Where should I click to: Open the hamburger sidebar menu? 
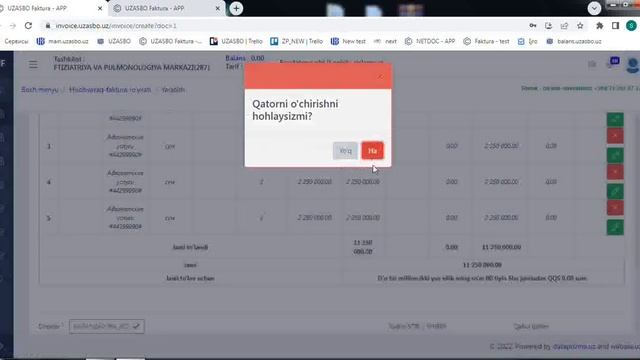pos(33,64)
